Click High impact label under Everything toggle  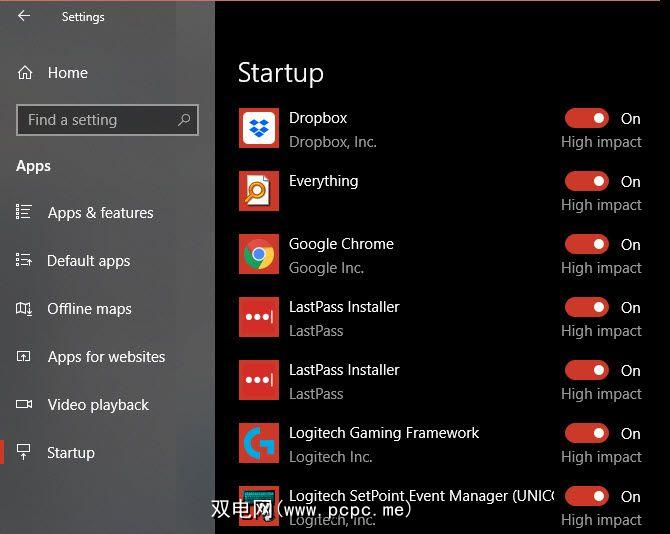coord(601,205)
